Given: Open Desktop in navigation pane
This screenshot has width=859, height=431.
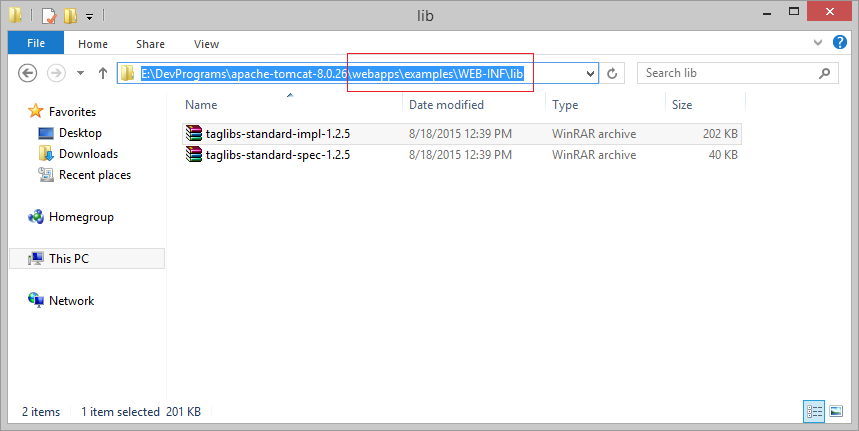Looking at the screenshot, I should pos(80,133).
